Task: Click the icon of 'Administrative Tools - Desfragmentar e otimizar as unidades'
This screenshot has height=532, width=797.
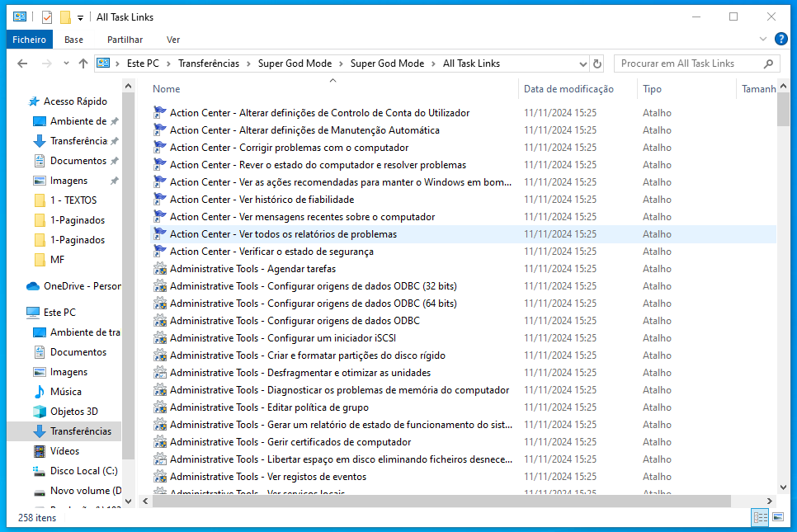Action: 160,373
